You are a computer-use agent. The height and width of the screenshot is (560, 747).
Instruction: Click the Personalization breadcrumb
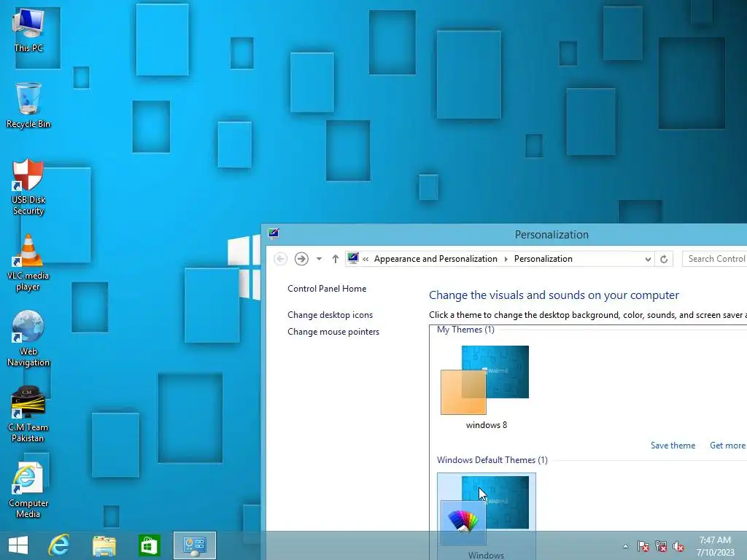tap(543, 259)
